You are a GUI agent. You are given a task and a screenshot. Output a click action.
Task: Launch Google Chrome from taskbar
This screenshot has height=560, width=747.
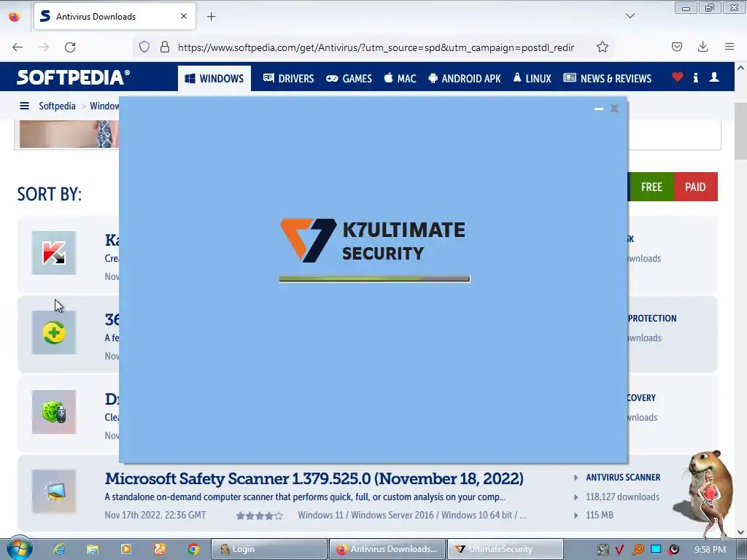pyautogui.click(x=193, y=549)
